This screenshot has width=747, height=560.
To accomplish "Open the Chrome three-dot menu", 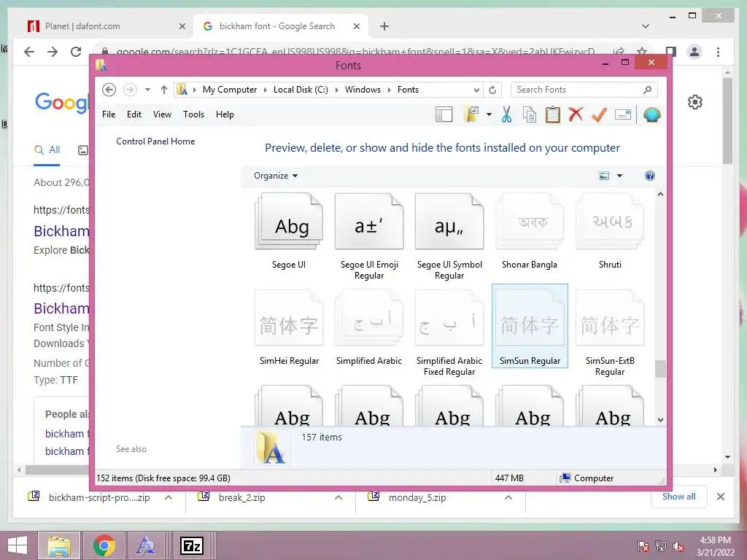I will pyautogui.click(x=718, y=52).
